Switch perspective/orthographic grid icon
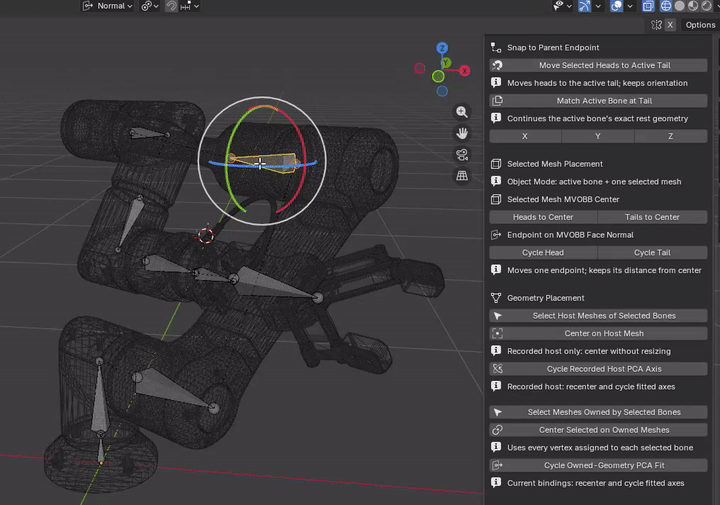 (x=462, y=176)
